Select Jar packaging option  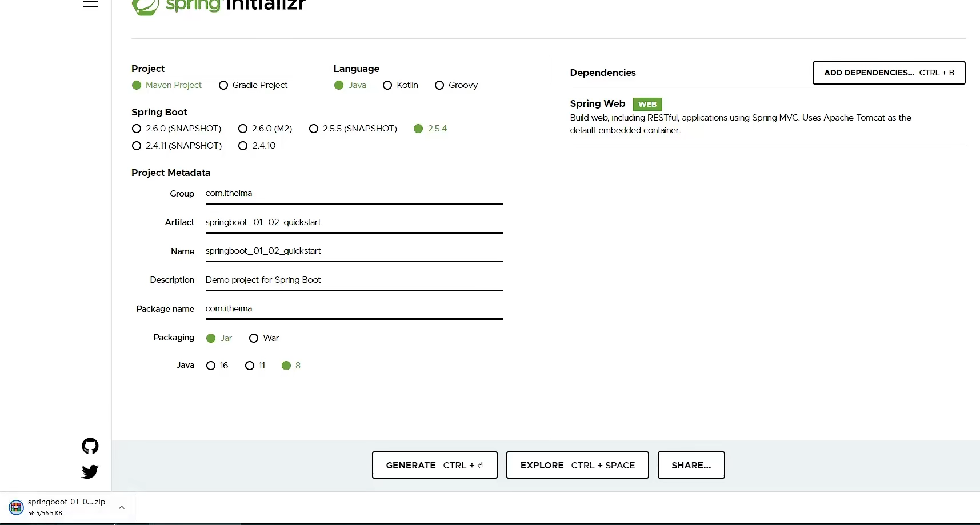tap(219, 338)
